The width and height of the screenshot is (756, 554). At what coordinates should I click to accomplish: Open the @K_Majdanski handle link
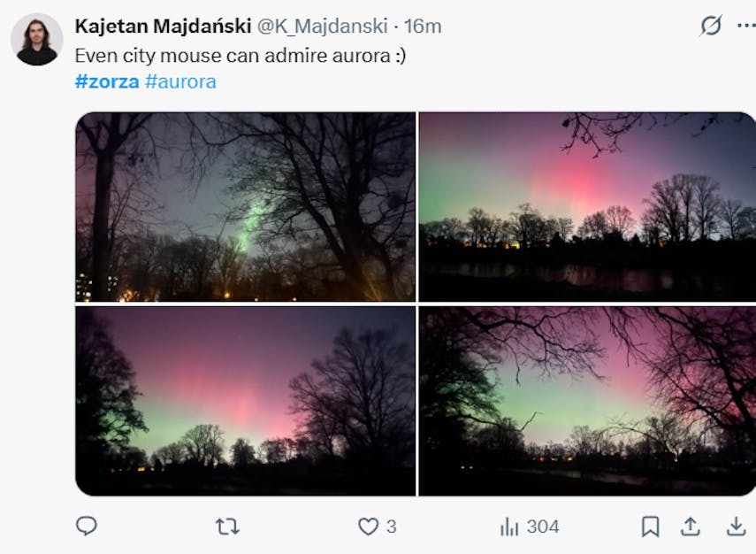[322, 27]
